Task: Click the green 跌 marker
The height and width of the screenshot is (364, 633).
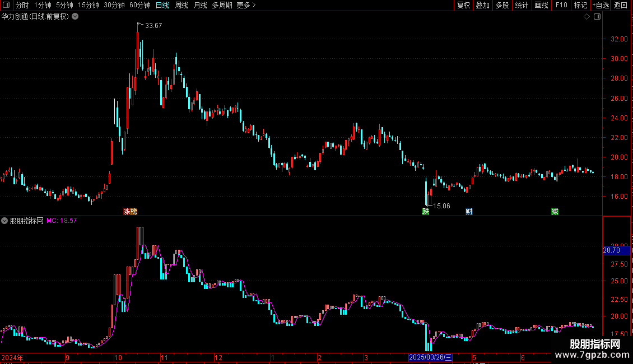Action: 426,212
